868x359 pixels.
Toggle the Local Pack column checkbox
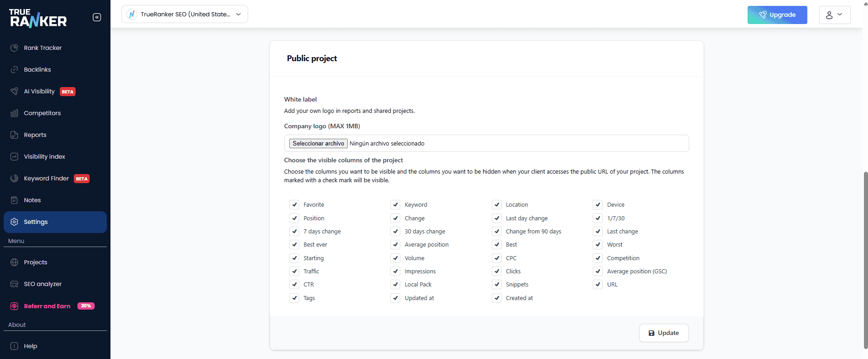(395, 284)
